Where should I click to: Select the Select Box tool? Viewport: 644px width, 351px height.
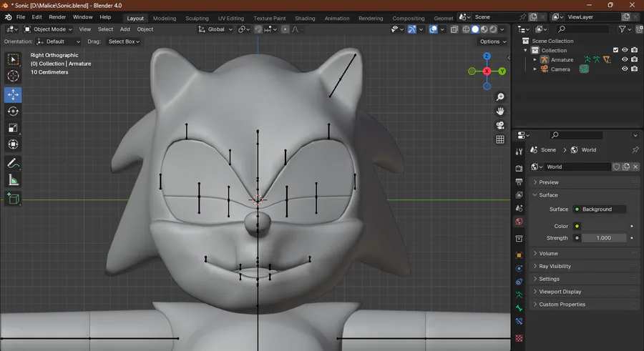[13, 59]
